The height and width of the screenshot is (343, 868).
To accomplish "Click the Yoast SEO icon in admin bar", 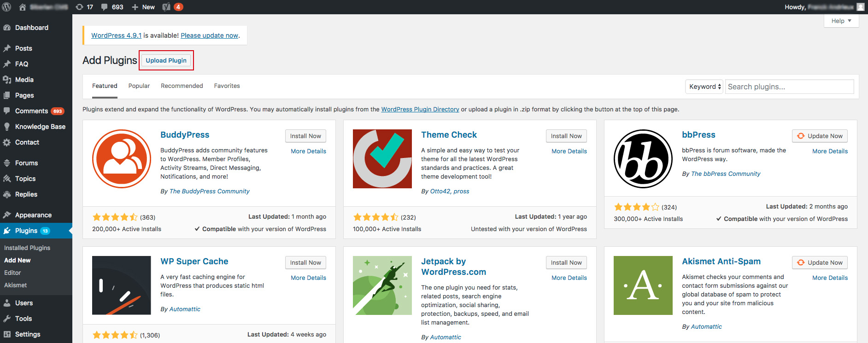I will pyautogui.click(x=167, y=7).
